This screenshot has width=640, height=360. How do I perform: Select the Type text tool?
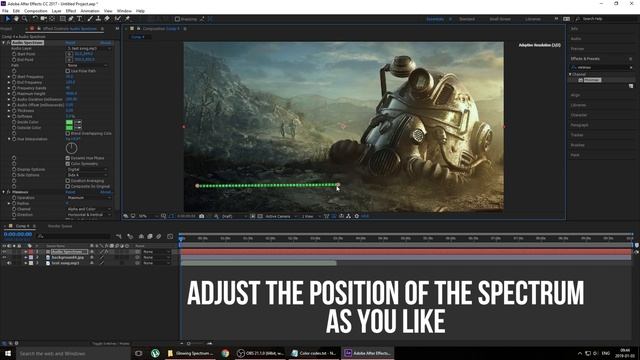80,19
